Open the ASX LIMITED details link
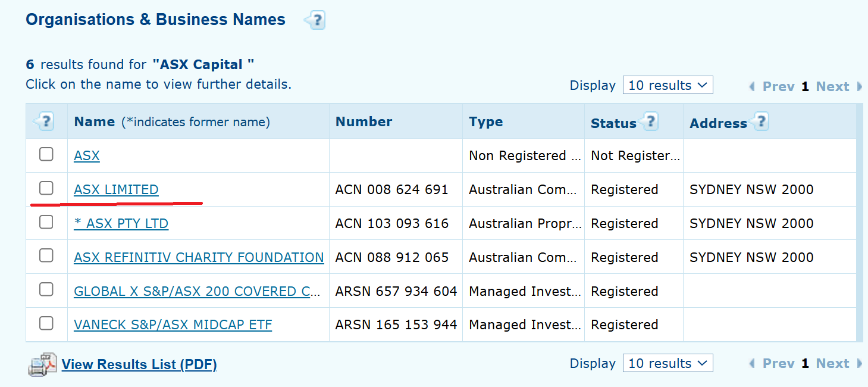Viewport: 868px width, 387px height. tap(116, 190)
